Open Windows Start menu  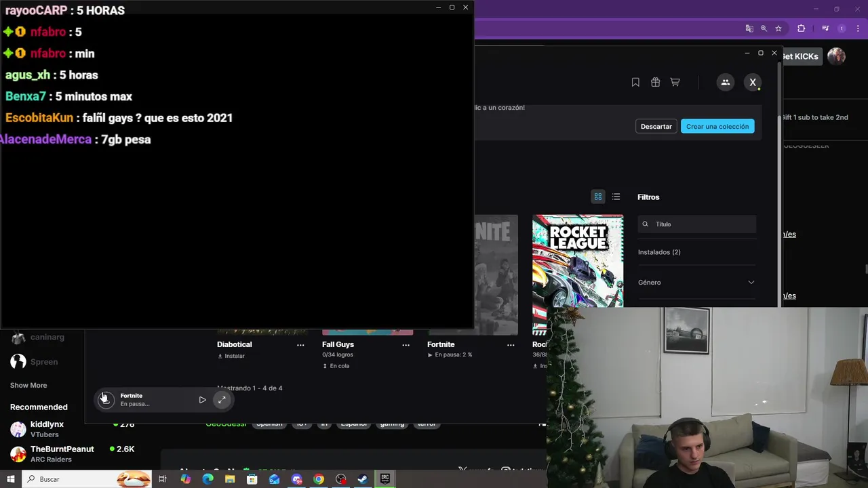click(10, 479)
